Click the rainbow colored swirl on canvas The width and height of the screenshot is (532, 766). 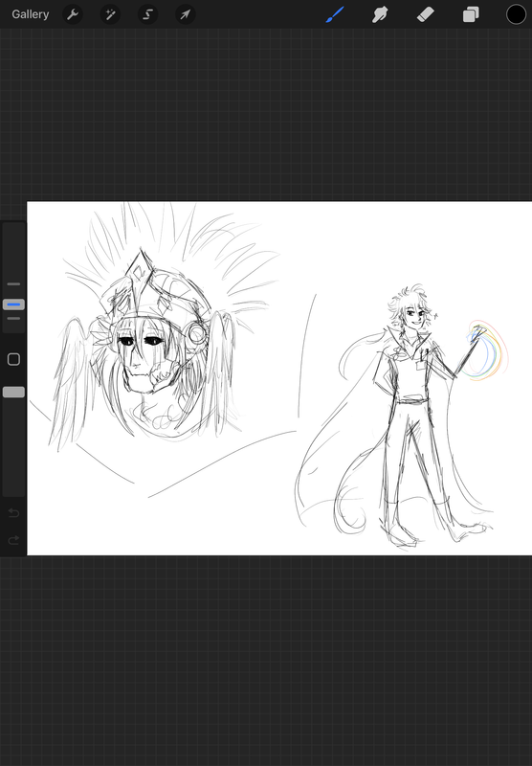coord(486,350)
